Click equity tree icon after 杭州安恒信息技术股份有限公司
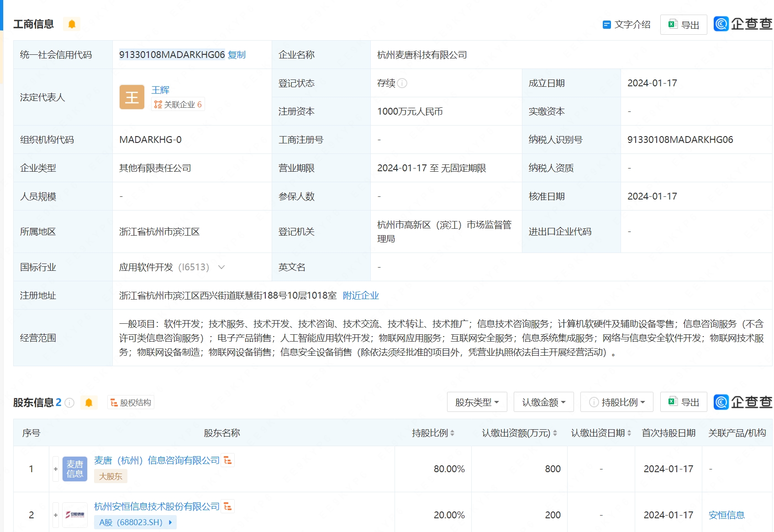Viewport: 774px width, 532px height. point(228,506)
